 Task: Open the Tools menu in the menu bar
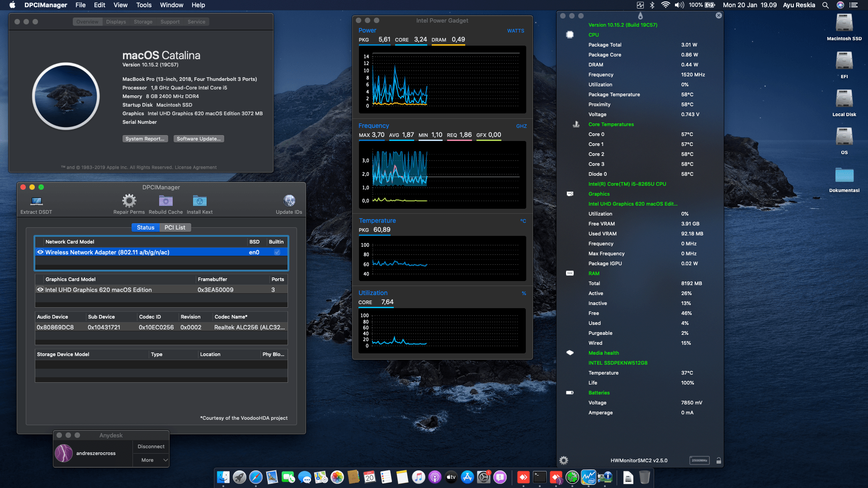(143, 5)
